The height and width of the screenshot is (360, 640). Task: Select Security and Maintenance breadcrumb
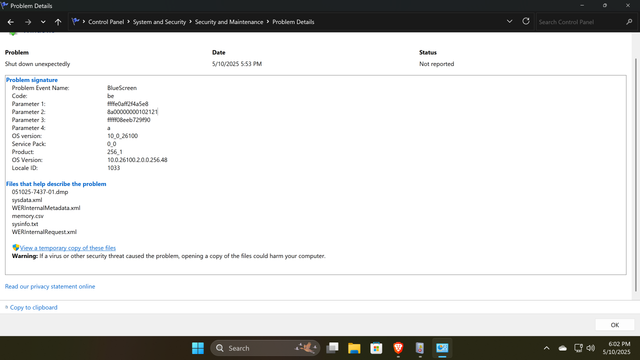click(229, 22)
